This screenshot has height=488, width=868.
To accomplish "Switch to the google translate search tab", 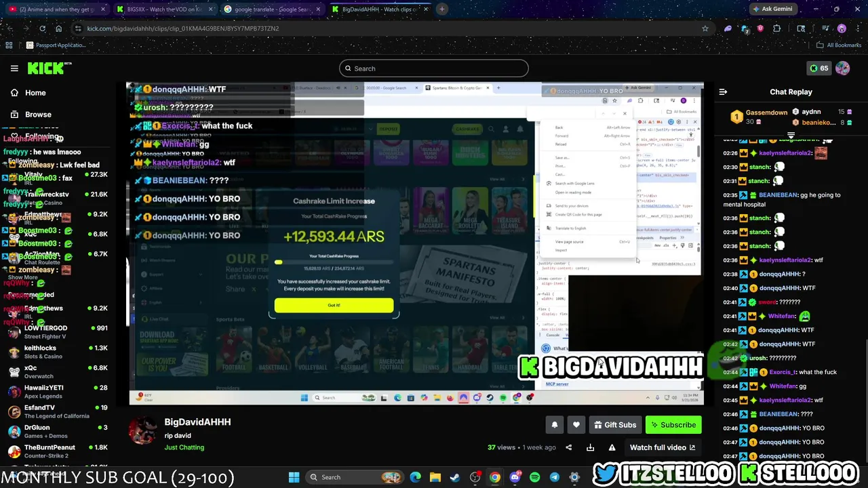I will tap(273, 9).
